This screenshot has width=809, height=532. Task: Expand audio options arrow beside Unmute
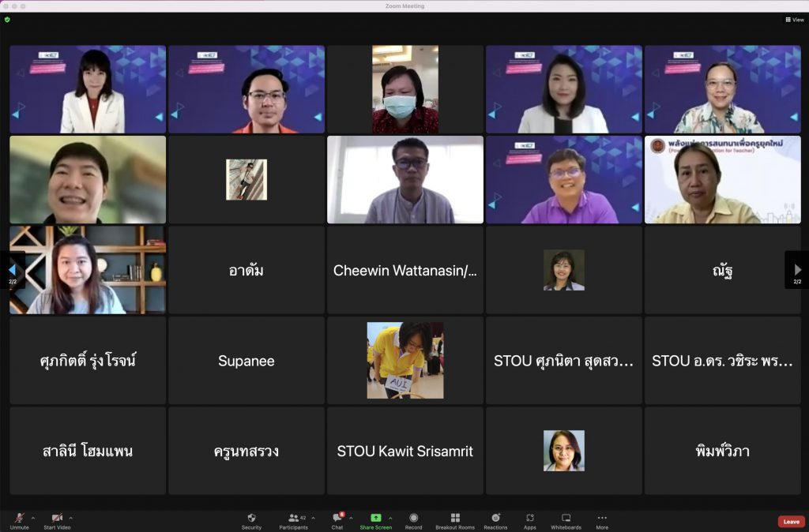[33, 518]
